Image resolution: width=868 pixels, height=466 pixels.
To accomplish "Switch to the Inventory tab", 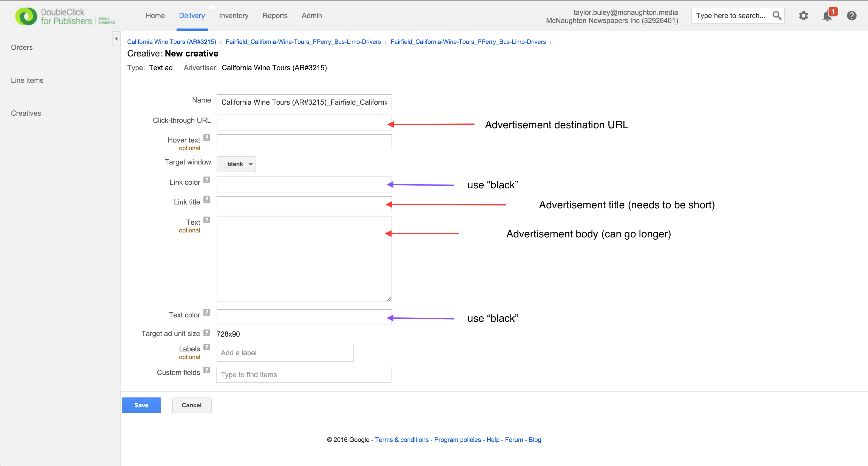I will 234,16.
